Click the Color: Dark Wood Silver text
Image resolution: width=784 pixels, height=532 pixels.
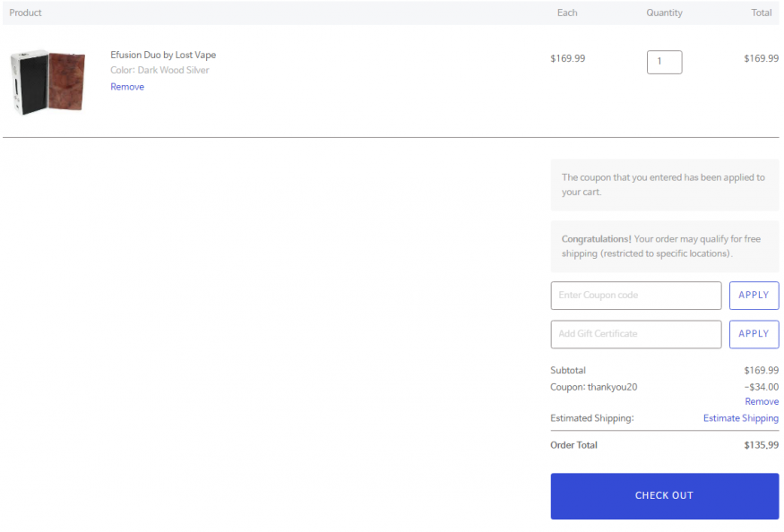coord(159,70)
